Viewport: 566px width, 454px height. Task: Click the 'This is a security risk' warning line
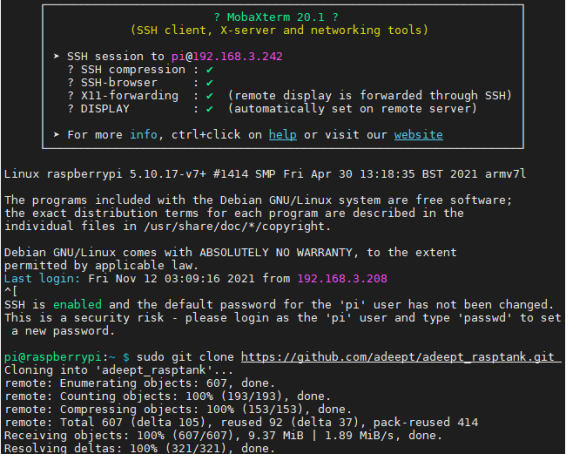tap(283, 318)
